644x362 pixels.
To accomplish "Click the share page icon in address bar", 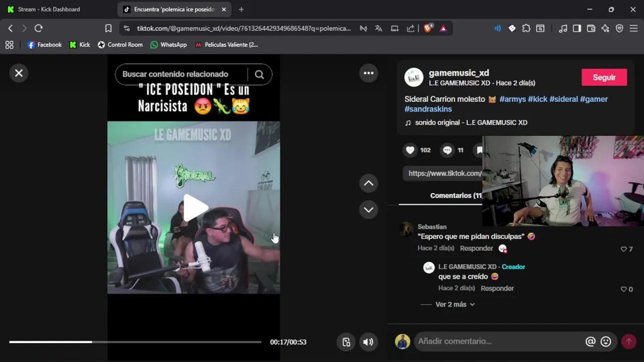I will 411,29.
